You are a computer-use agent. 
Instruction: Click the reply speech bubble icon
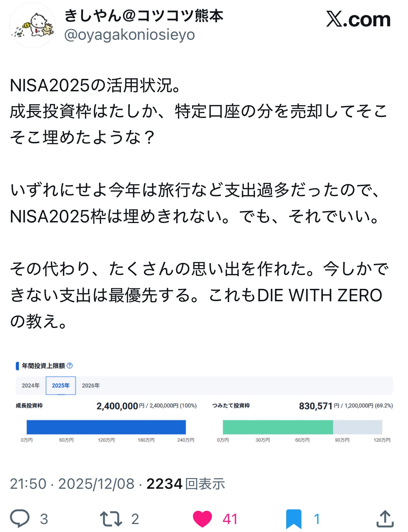coord(20,518)
